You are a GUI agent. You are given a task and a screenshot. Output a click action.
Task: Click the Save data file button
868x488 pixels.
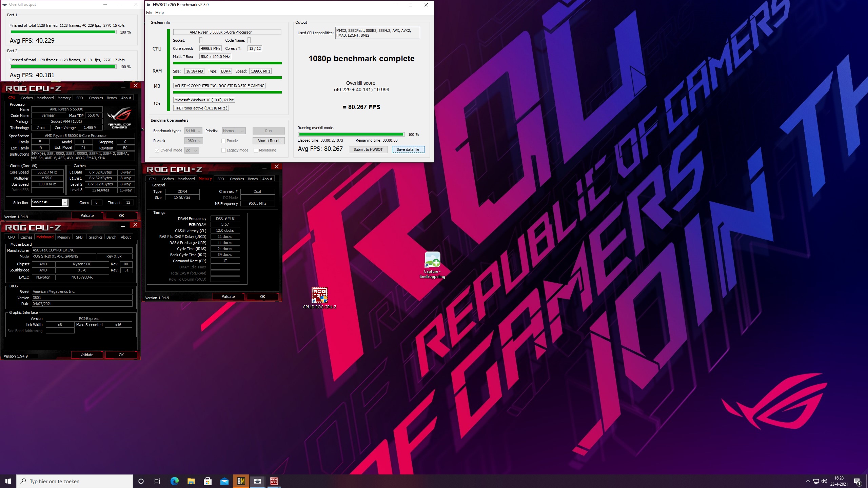(408, 149)
